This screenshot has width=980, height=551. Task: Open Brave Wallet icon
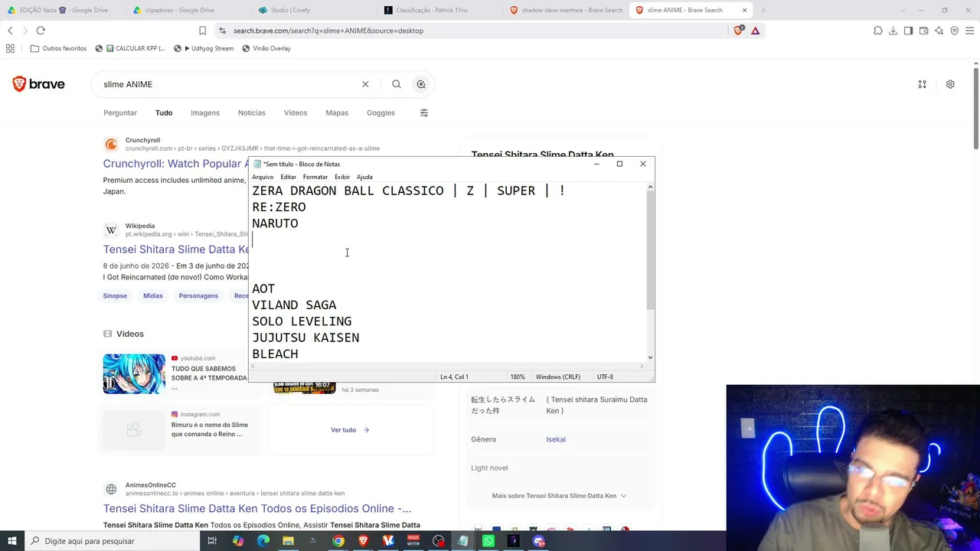[923, 31]
